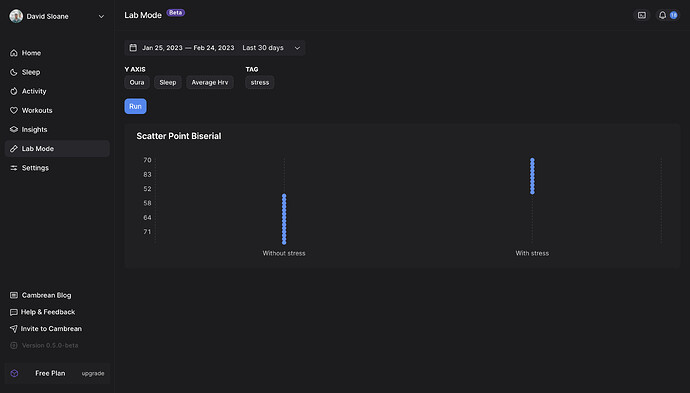
Task: Navigate to Activity section
Action: tap(57, 91)
